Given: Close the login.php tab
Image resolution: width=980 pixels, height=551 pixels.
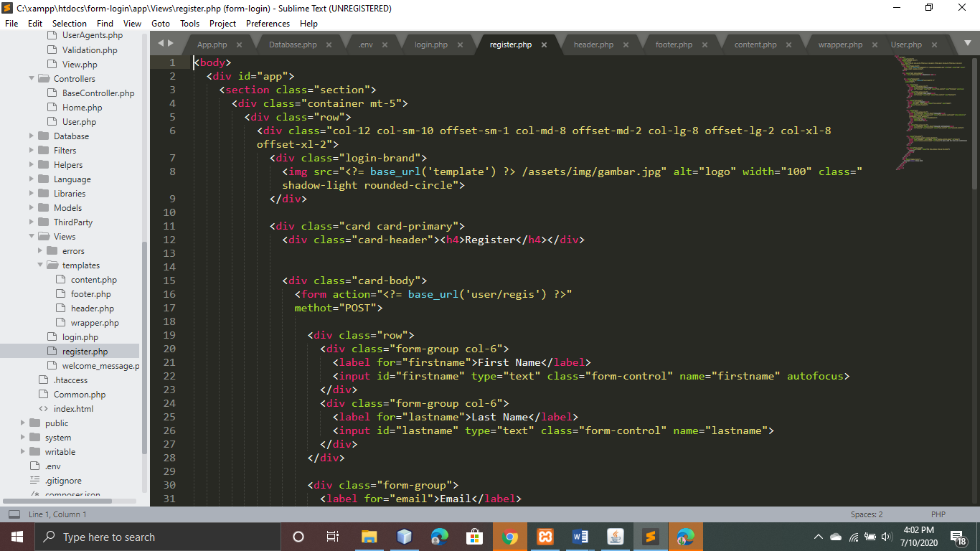Looking at the screenshot, I should point(461,44).
